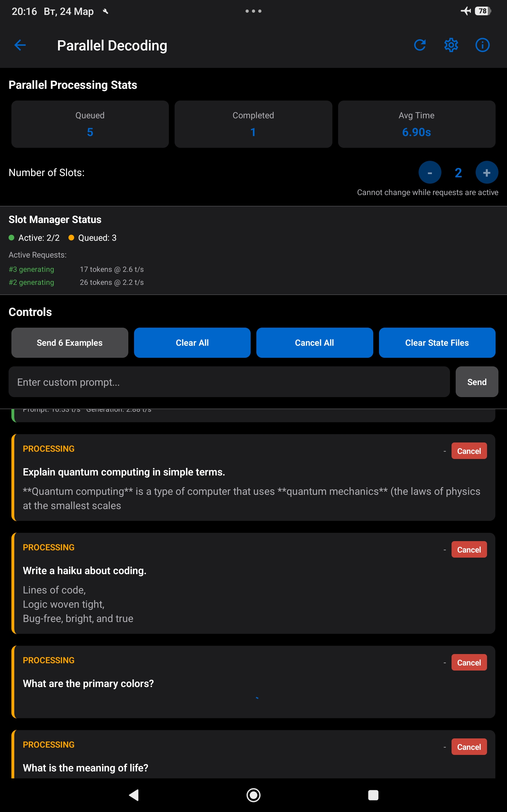This screenshot has width=507, height=812.
Task: Cancel the meaning of life request
Action: [469, 747]
